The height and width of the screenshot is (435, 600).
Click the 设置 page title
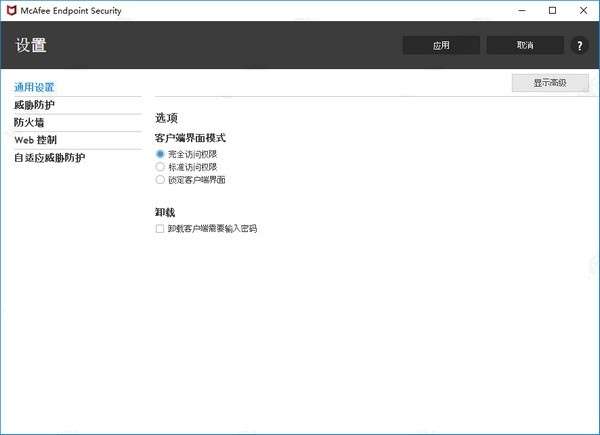(x=31, y=45)
